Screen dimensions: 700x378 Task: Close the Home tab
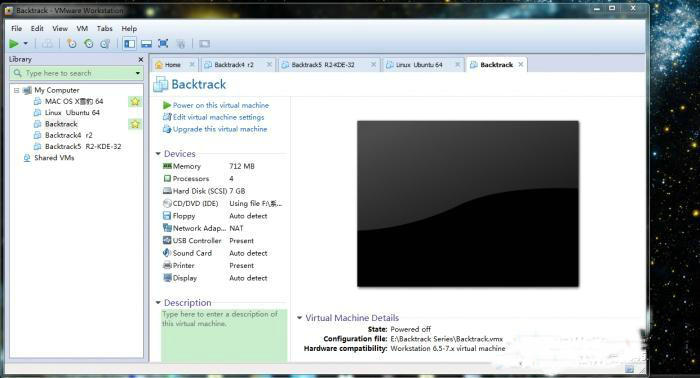(192, 65)
